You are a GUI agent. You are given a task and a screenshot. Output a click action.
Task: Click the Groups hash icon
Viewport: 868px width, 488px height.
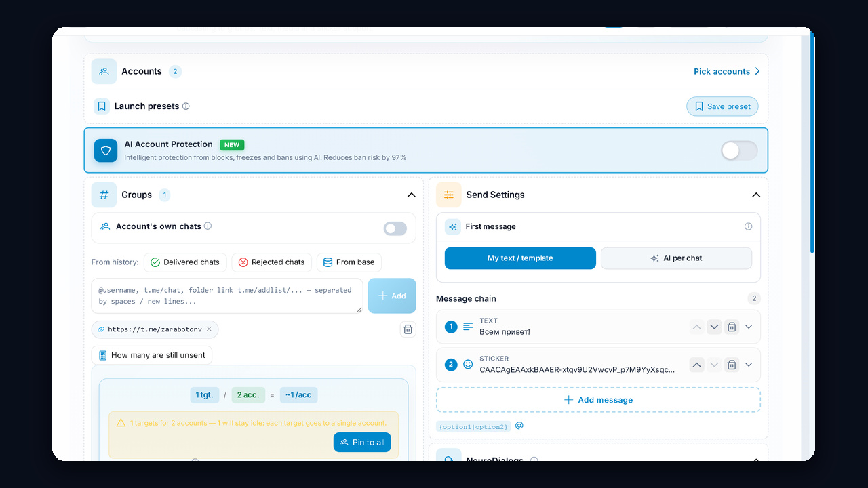point(104,195)
